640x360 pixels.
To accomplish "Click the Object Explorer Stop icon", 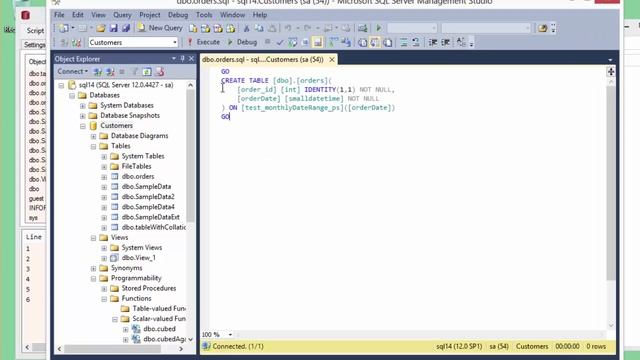I will (122, 72).
